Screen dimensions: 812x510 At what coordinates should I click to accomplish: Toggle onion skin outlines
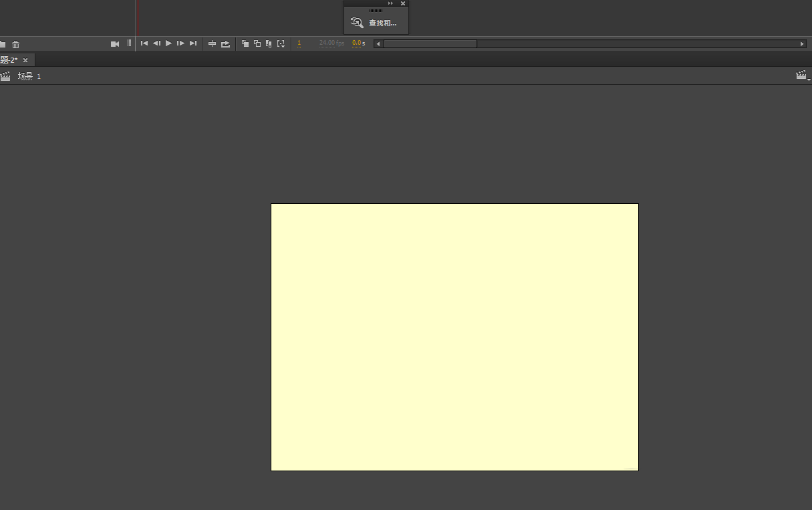(257, 44)
